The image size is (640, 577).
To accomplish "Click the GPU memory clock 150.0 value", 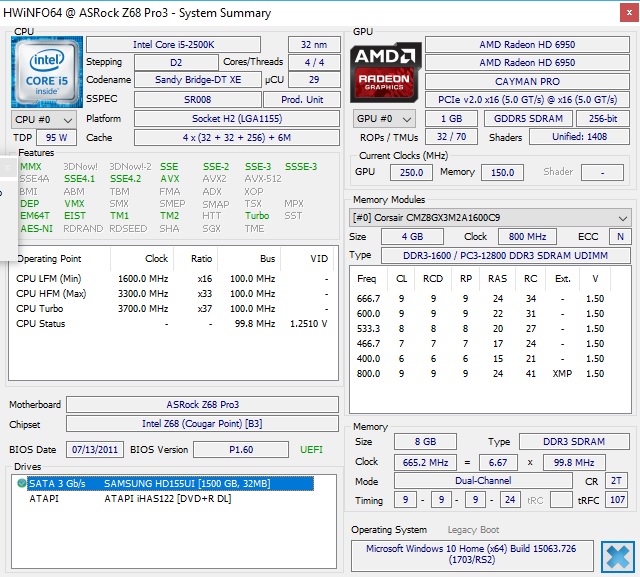I will (502, 172).
